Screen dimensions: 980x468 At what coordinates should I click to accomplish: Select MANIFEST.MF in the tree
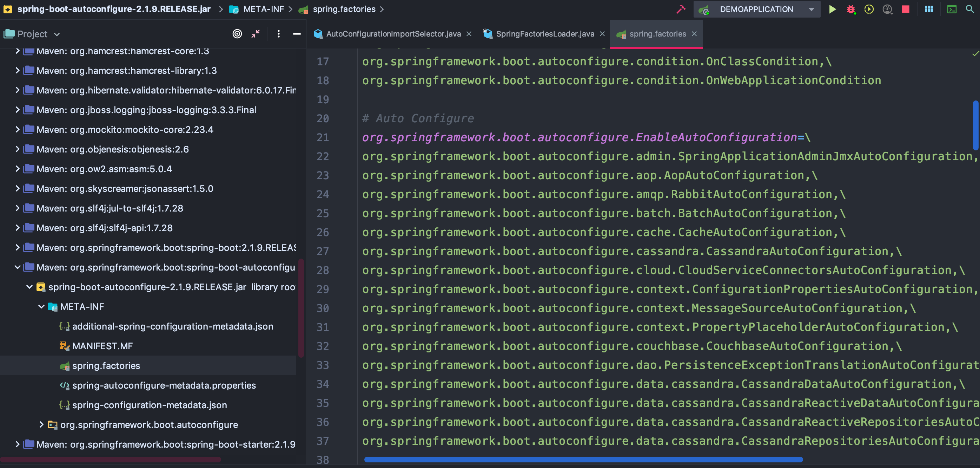point(102,346)
